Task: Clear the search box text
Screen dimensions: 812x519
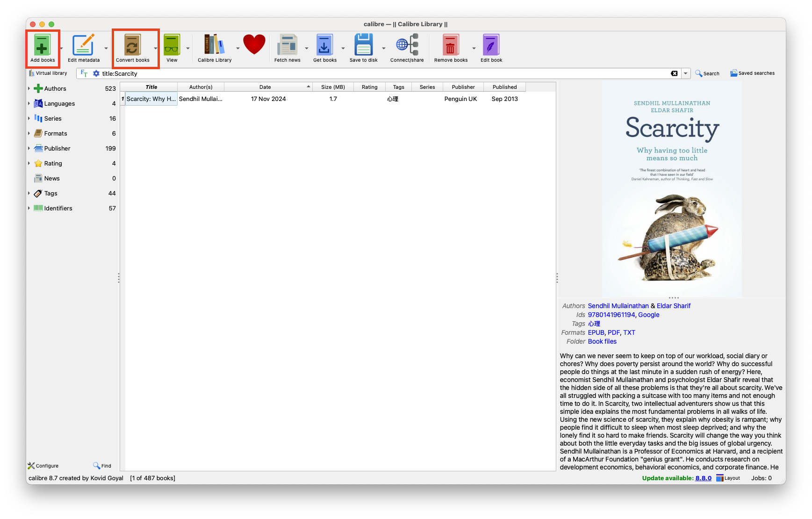Action: 674,73
